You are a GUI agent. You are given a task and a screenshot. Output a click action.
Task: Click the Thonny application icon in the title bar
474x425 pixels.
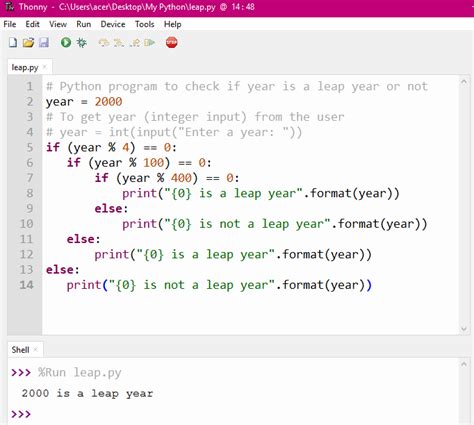[9, 7]
